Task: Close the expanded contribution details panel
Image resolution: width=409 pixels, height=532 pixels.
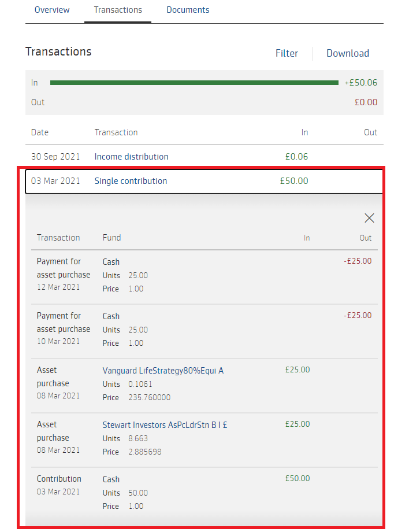Action: [369, 218]
